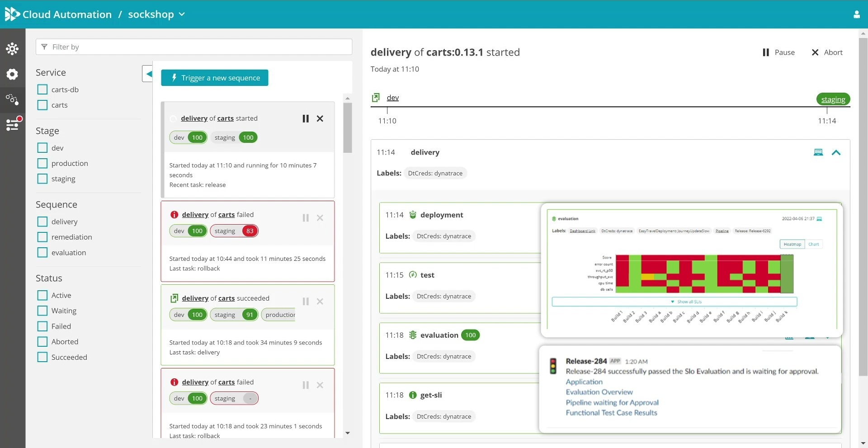Open the Evaluation Overview link

point(599,392)
